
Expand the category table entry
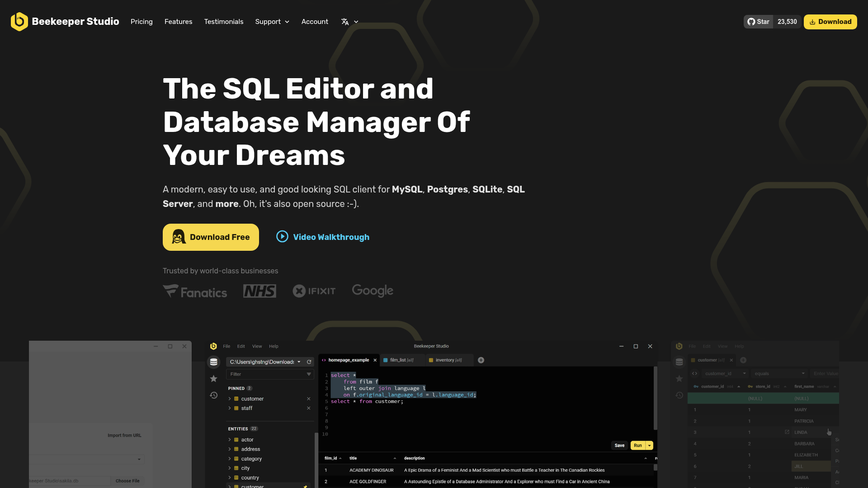tap(230, 459)
